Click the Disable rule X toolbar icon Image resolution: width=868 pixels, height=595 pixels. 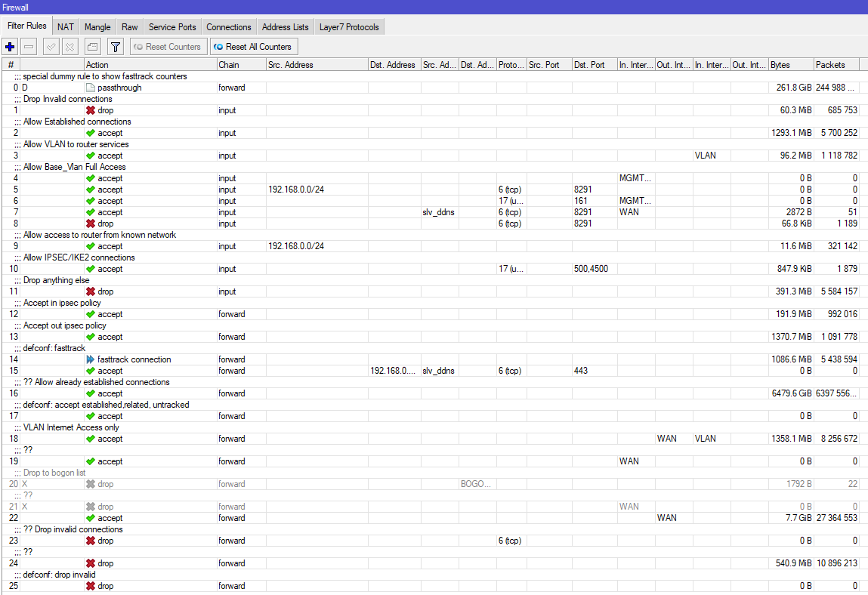[70, 47]
